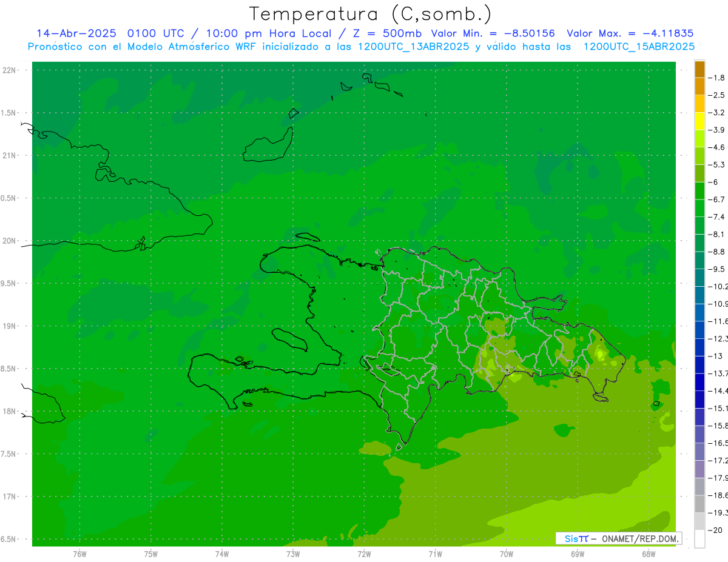Click the '-2.5' colorbar value label
728x562 pixels.
pos(716,95)
